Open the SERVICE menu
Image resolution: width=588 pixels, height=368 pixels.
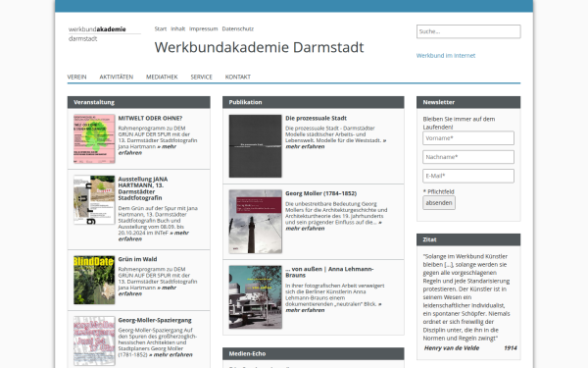201,77
